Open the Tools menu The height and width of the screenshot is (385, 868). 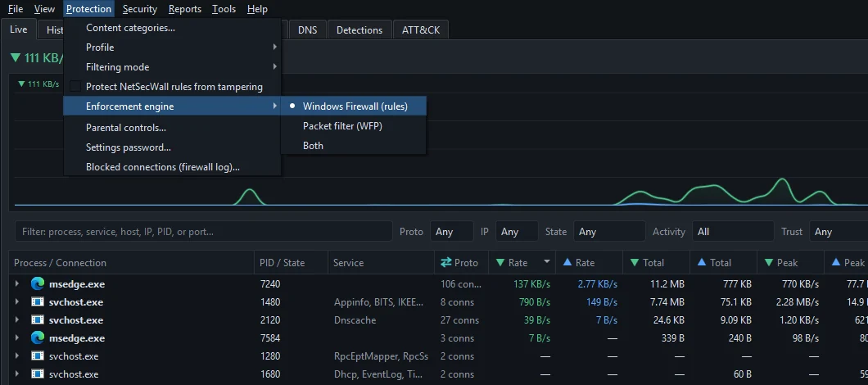[x=224, y=9]
